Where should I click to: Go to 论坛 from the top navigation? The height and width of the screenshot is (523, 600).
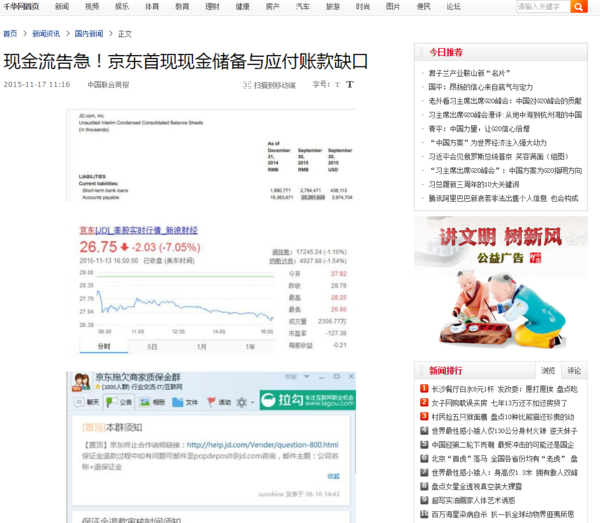pos(453,7)
